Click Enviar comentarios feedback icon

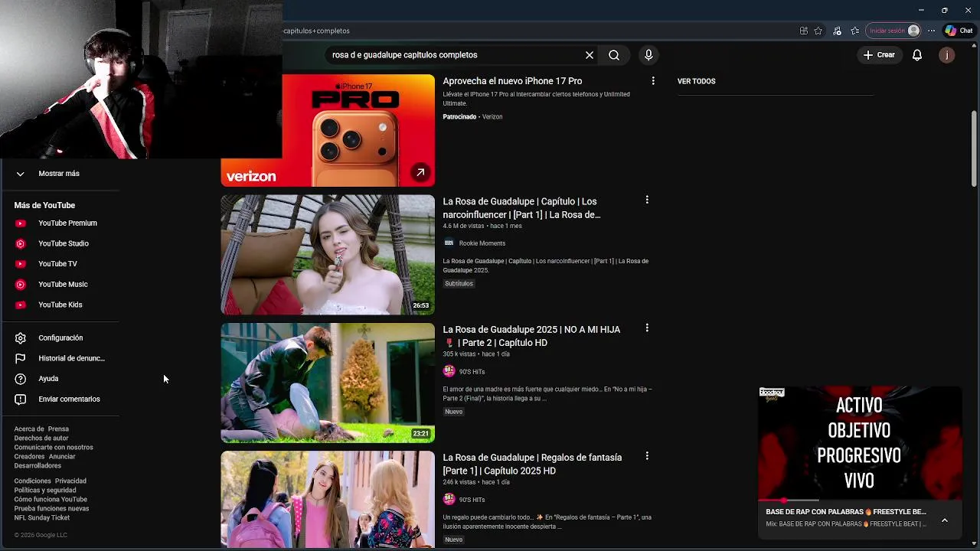pyautogui.click(x=21, y=399)
